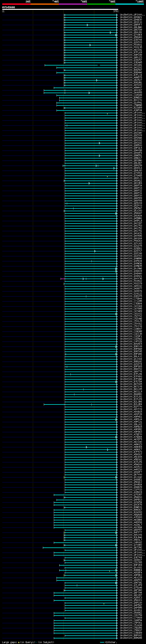This screenshot has width=146, height=644.
Task: Select hit label UniRef100_C5Z7S2
Action: [x=131, y=316]
